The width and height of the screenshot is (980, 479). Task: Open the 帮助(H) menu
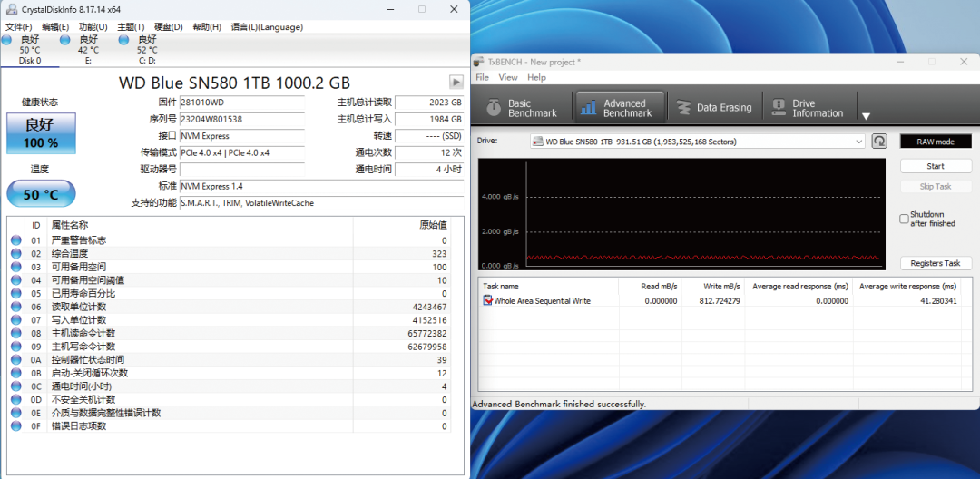click(207, 27)
